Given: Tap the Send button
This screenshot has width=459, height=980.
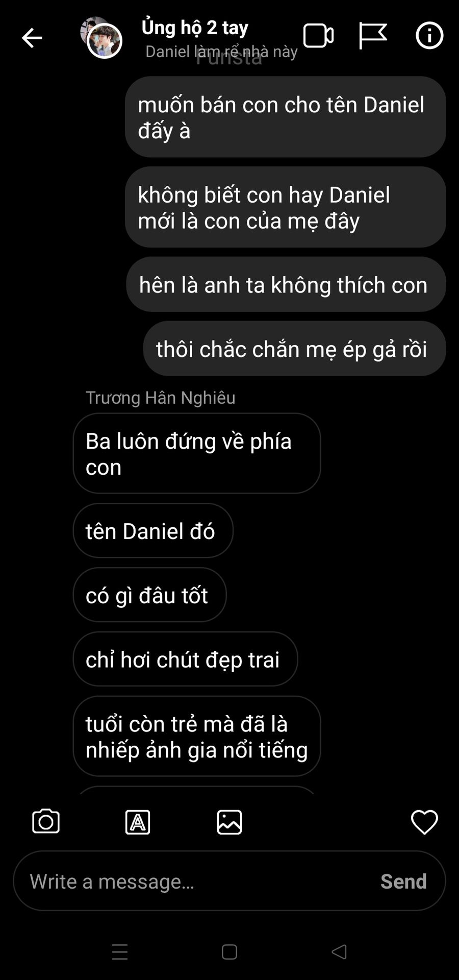Looking at the screenshot, I should (403, 881).
